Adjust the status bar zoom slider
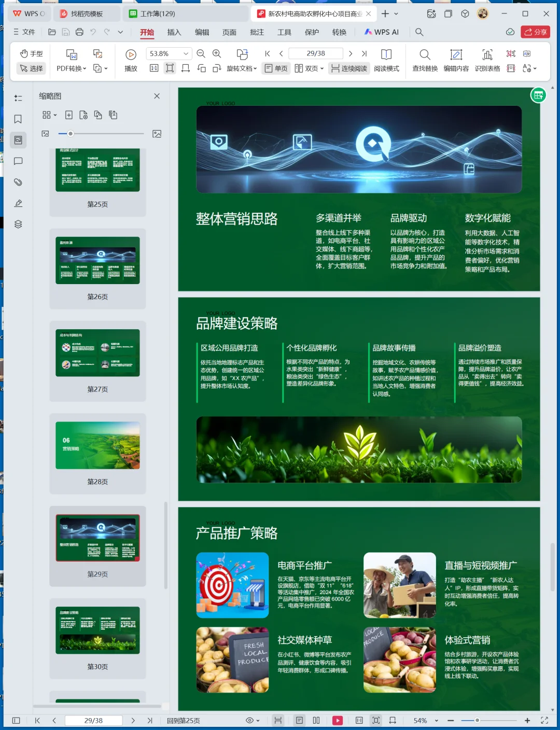This screenshot has height=730, width=560. (478, 721)
